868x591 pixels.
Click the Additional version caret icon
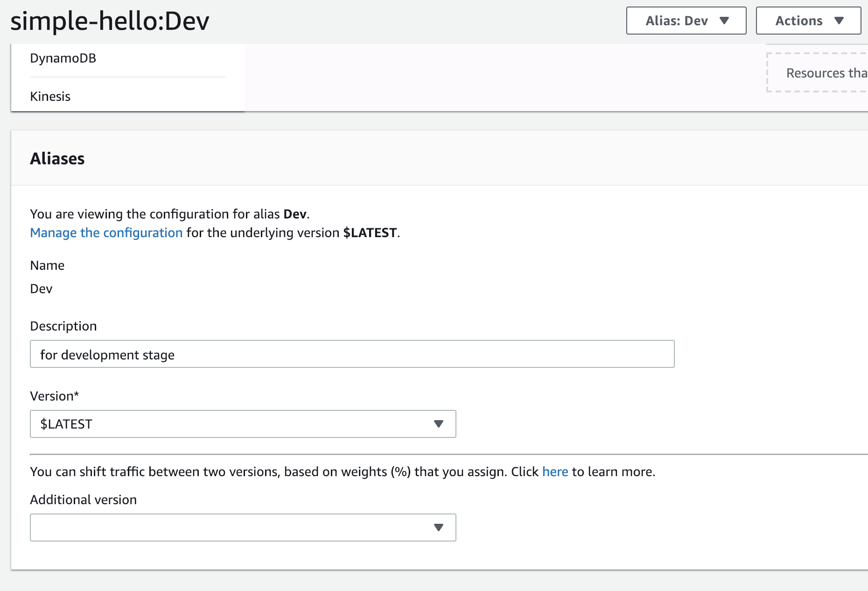438,528
